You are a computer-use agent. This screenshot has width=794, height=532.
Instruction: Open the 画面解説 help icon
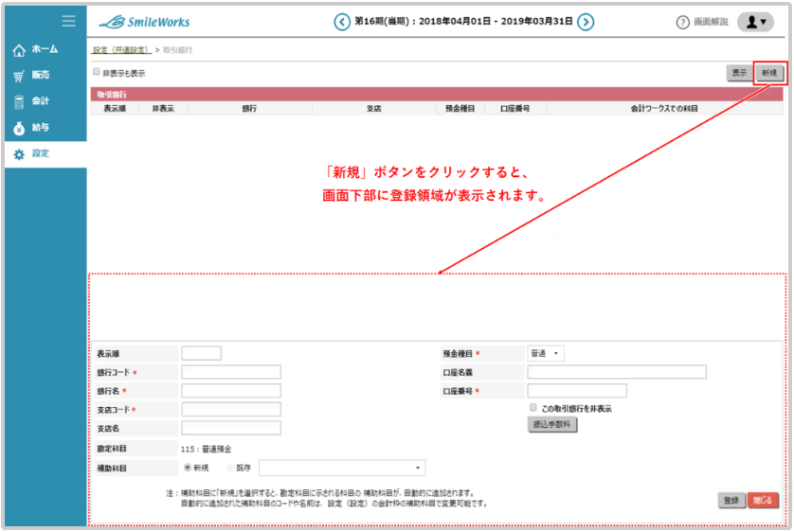click(682, 23)
